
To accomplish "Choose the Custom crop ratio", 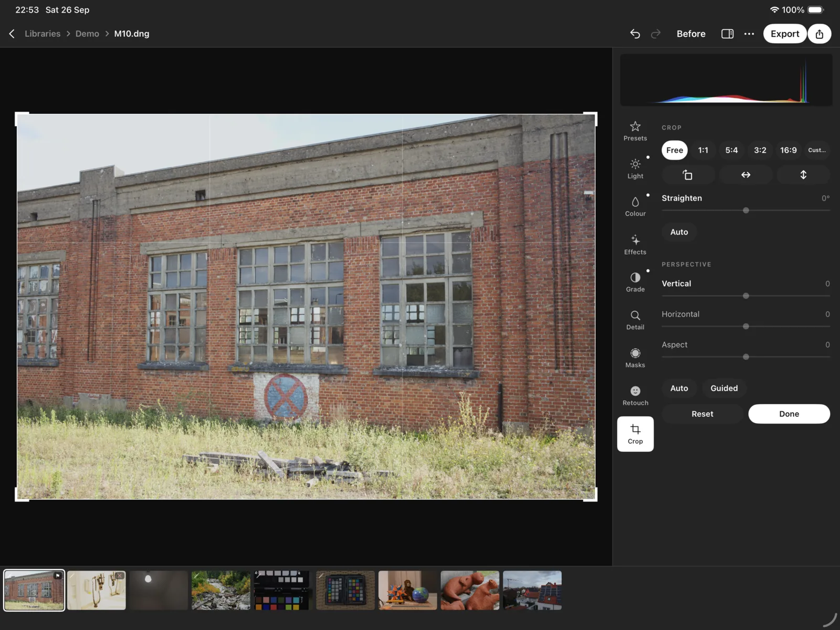I will point(817,150).
